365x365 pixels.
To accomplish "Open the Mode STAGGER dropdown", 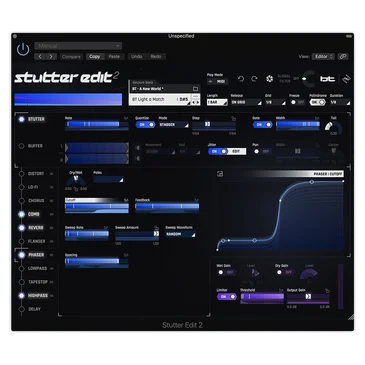I will 174,125.
